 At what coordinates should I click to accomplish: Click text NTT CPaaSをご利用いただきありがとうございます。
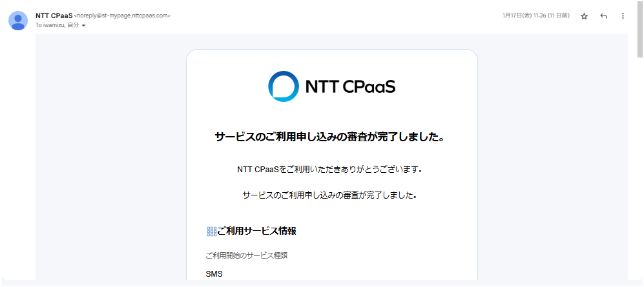tap(330, 170)
